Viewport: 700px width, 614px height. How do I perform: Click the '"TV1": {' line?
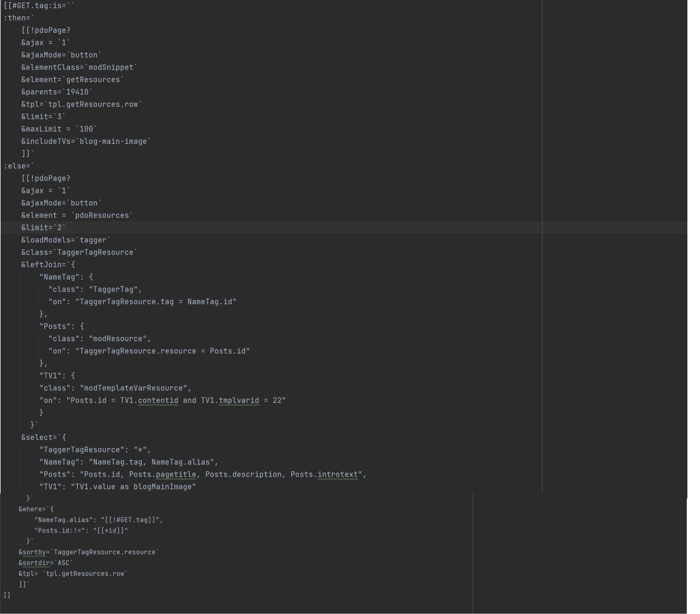(57, 376)
